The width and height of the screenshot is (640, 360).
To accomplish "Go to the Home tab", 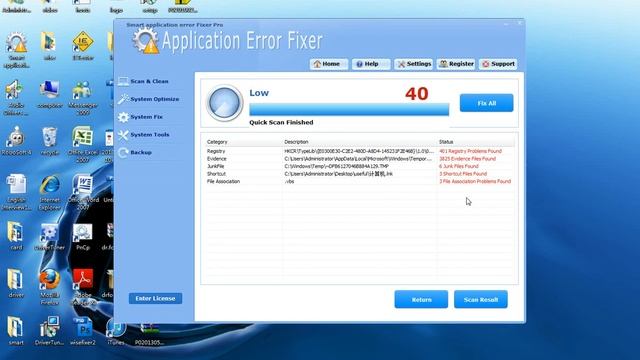I will (328, 64).
